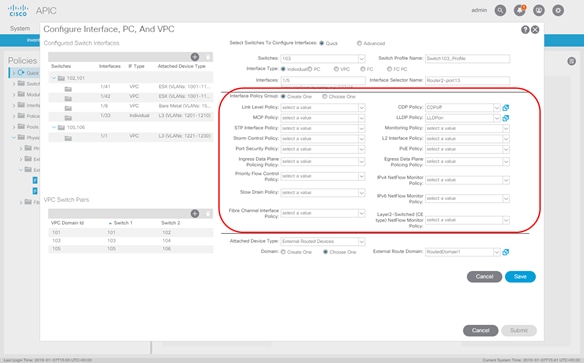The height and width of the screenshot is (363, 584).
Task: Open the search icon in top bar
Action: (x=500, y=10)
